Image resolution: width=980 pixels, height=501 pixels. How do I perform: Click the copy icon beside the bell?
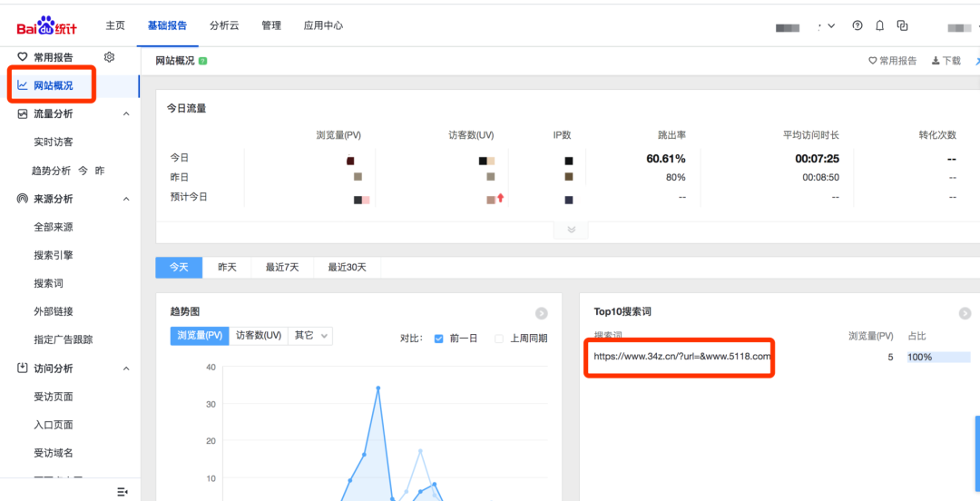click(902, 25)
